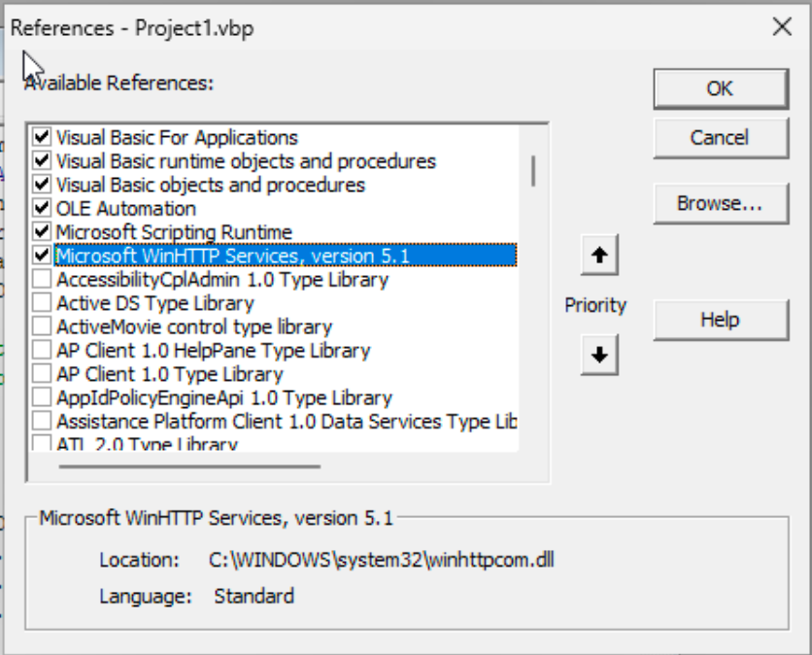The height and width of the screenshot is (655, 812).
Task: Check AP Client 1.0 HelpPane Type Library
Action: [42, 350]
